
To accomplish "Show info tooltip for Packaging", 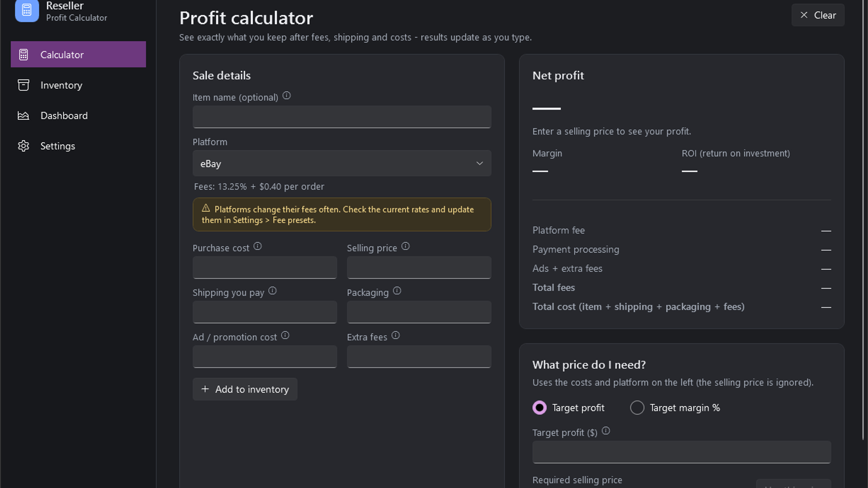I will [x=397, y=291].
